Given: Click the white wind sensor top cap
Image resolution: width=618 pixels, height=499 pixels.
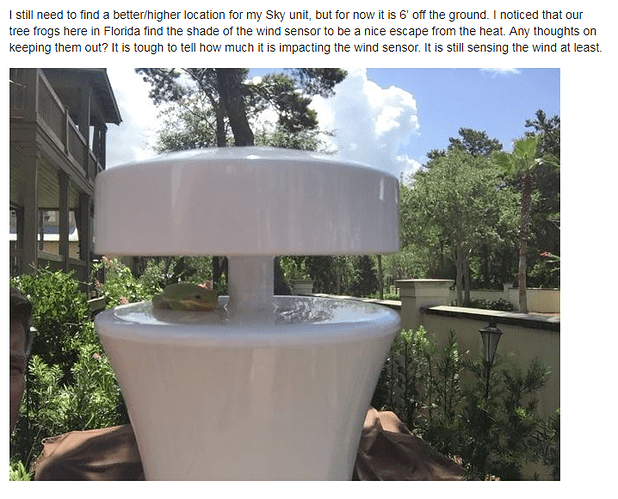Looking at the screenshot, I should (247, 202).
